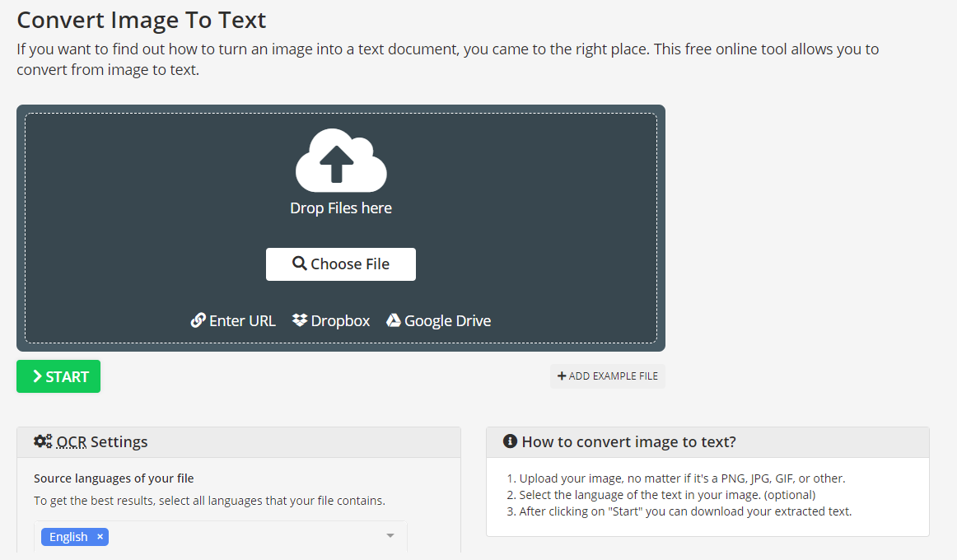Viewport: 957px width, 560px height.
Task: Open the Enter URL option
Action: click(x=233, y=320)
